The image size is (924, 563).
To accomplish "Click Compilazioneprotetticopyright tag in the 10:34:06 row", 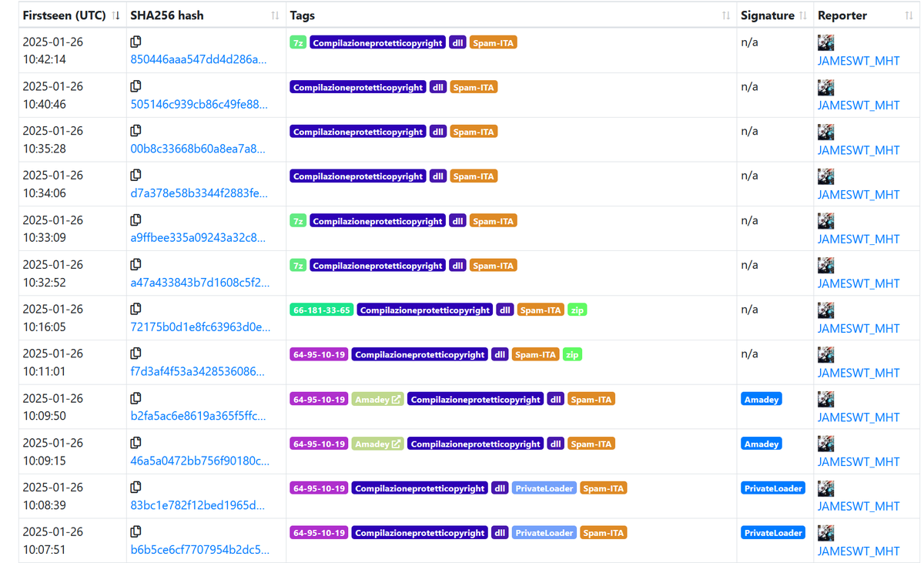I will pos(358,177).
